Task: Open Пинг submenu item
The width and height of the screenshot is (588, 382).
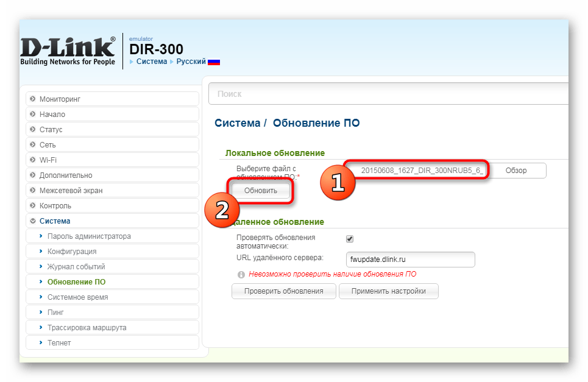Action: pyautogui.click(x=112, y=313)
